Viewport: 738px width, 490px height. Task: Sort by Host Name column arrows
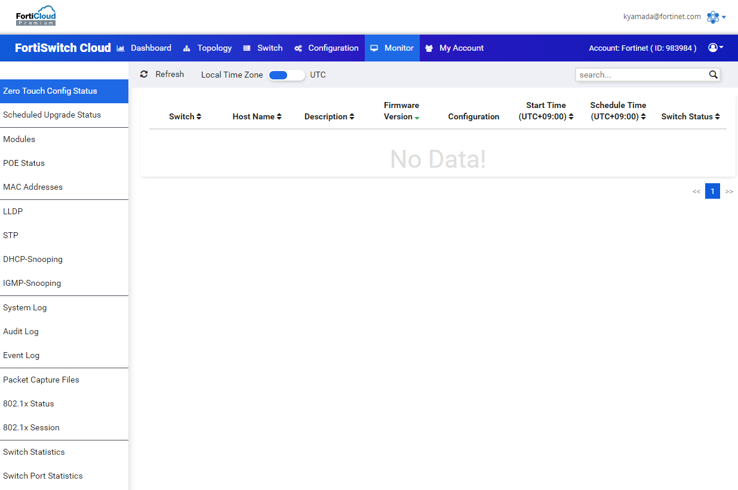tap(279, 117)
